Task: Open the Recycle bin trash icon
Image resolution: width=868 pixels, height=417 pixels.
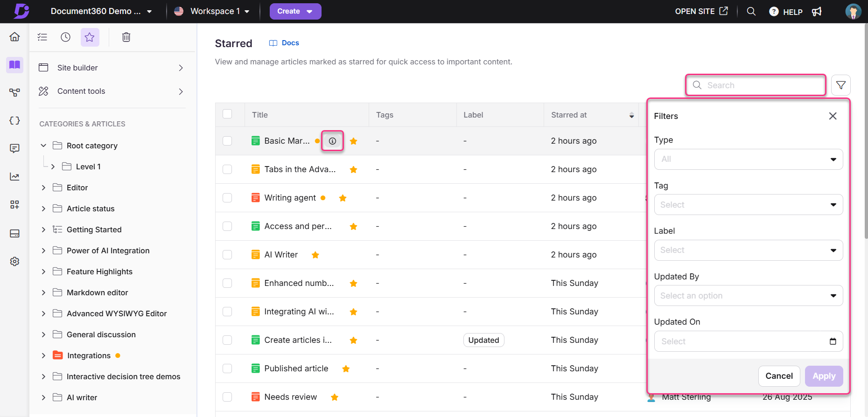Action: 126,37
